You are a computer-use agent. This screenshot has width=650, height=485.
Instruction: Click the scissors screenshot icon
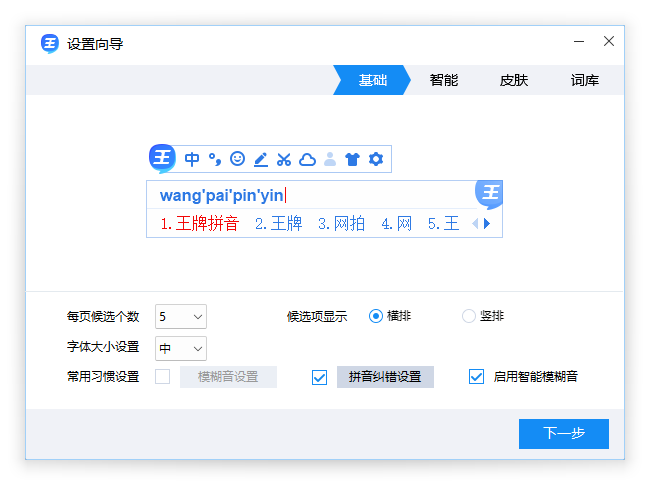pyautogui.click(x=284, y=159)
